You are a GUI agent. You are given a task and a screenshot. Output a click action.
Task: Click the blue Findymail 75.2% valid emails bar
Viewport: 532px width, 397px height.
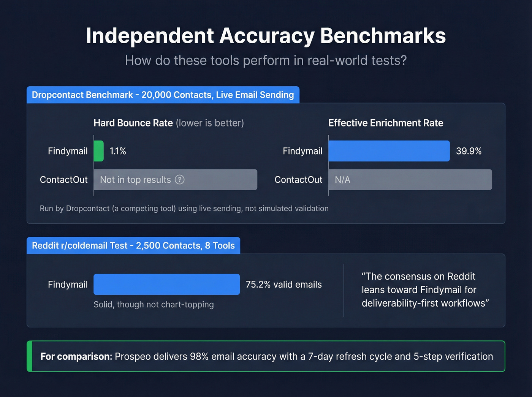click(167, 284)
